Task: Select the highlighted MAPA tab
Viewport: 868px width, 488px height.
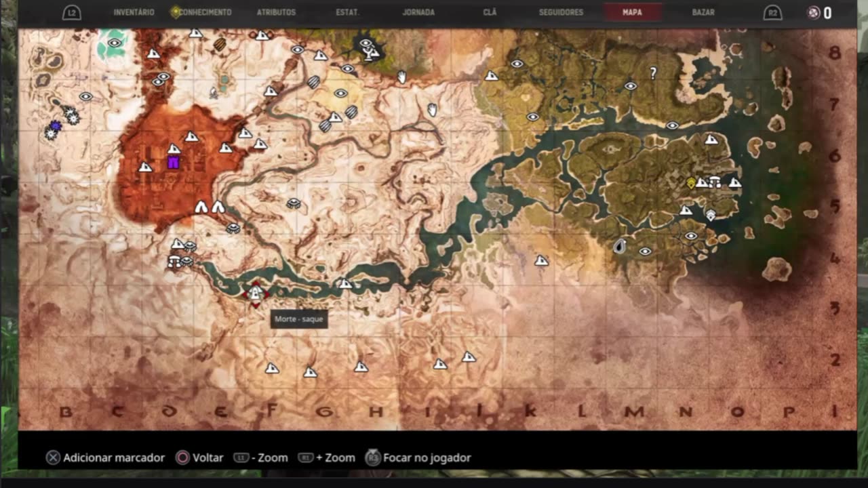Action: pyautogui.click(x=632, y=12)
